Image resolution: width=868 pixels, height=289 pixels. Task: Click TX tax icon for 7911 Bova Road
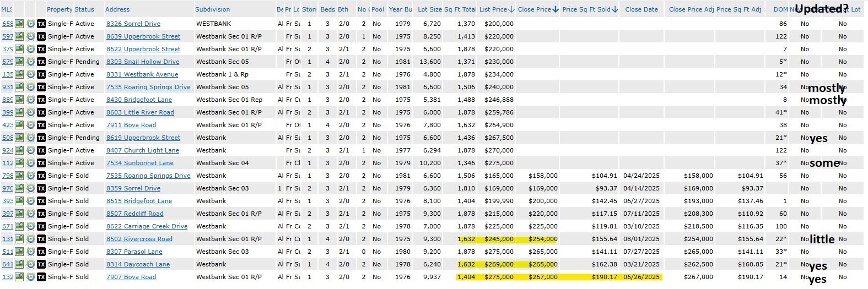click(41, 125)
